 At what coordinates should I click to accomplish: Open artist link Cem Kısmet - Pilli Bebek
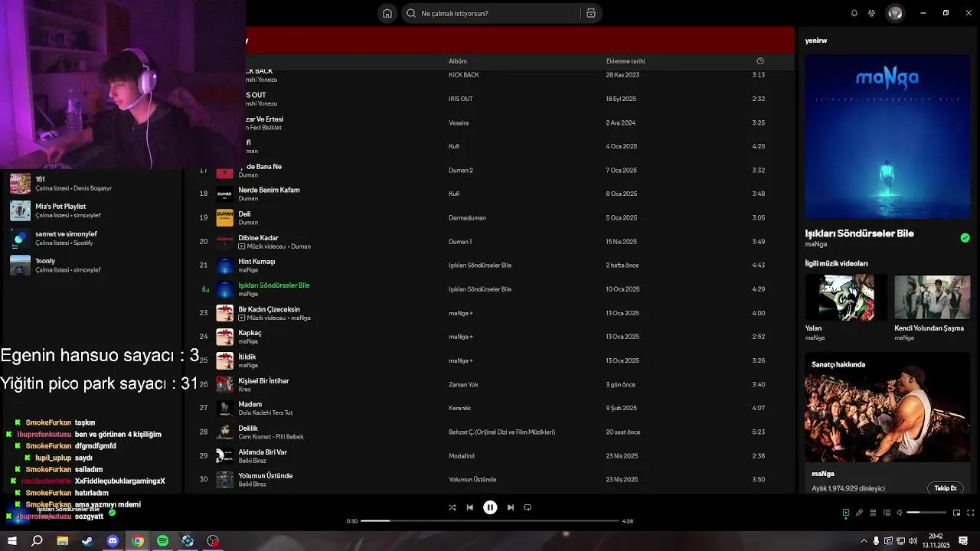(x=271, y=437)
